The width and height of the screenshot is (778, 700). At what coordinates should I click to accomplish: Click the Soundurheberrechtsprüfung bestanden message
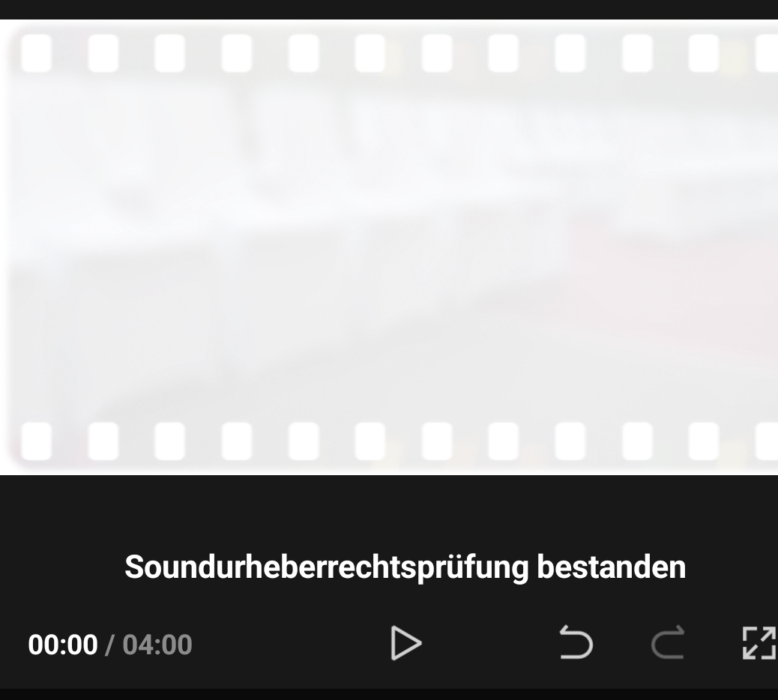click(405, 567)
